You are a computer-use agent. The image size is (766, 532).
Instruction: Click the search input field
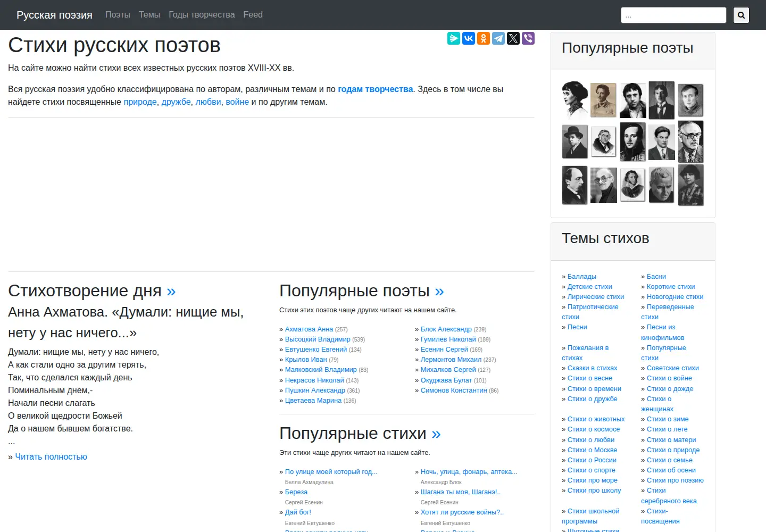(x=673, y=15)
